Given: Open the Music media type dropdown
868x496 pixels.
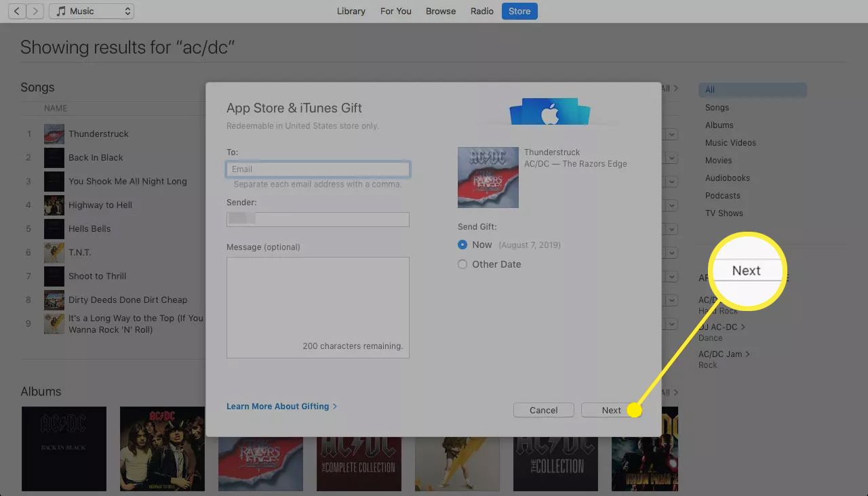Looking at the screenshot, I should (92, 11).
